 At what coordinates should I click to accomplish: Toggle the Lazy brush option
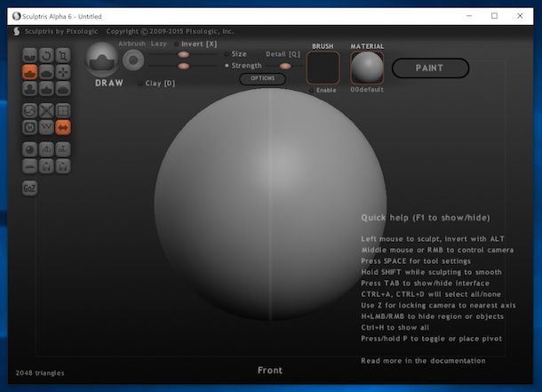pos(159,44)
